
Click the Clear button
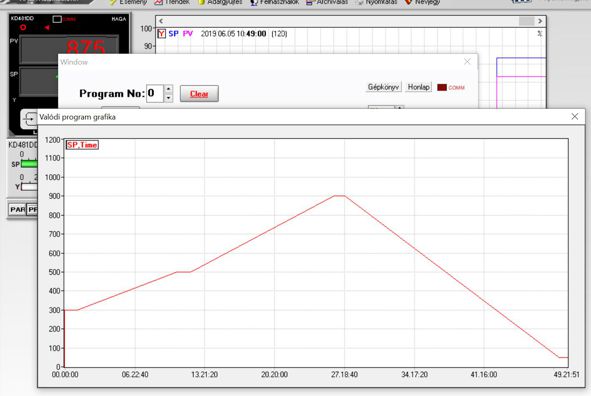[x=199, y=94]
